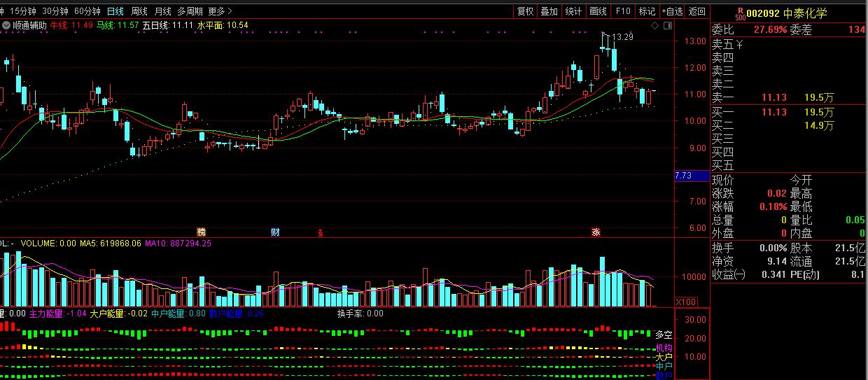This screenshot has width=868, height=380.
Task: Click the 榜 marker on the timeline
Action: (202, 232)
